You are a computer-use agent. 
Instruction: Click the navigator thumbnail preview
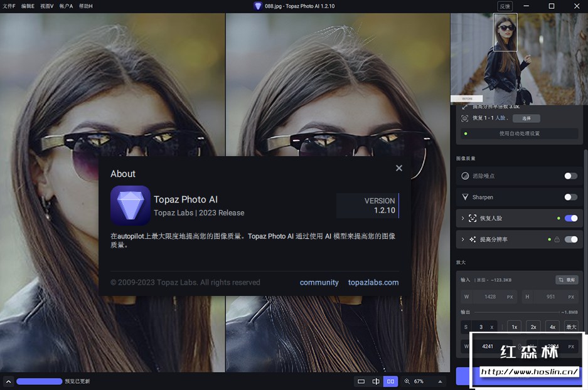tap(519, 59)
